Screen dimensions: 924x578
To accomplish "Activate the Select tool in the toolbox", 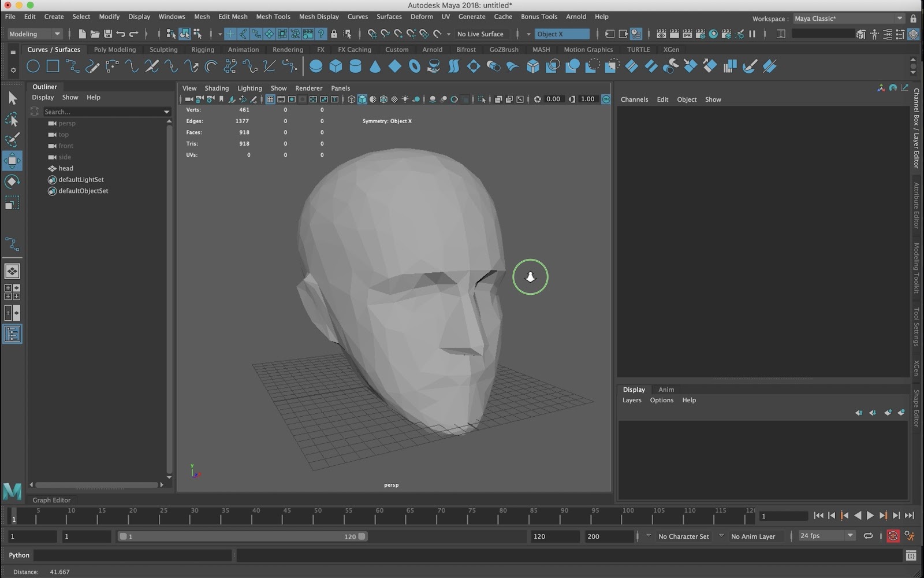I will point(12,99).
